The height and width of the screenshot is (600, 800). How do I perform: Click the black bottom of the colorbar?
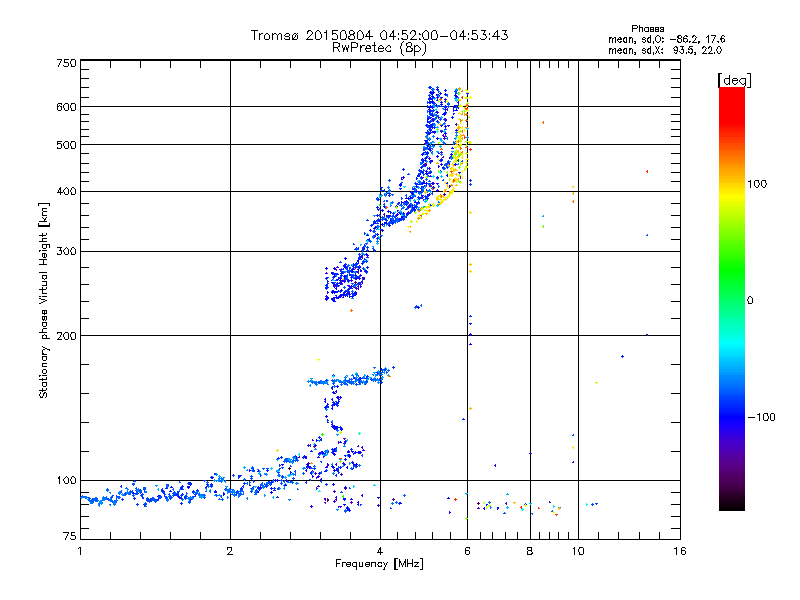coord(732,503)
